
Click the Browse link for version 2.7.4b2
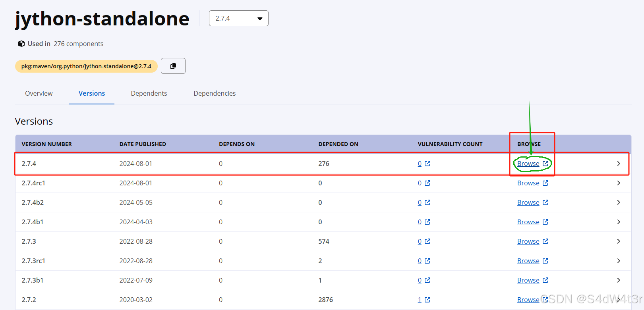(x=528, y=202)
